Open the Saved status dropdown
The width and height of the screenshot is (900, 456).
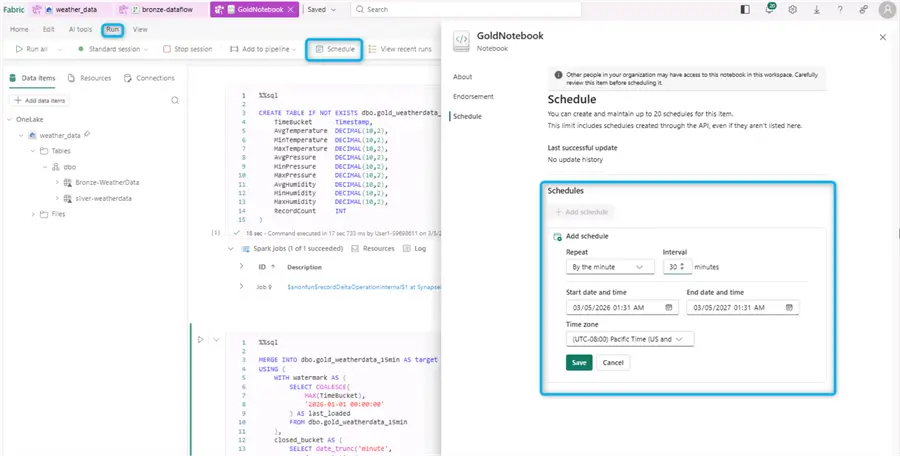point(322,9)
